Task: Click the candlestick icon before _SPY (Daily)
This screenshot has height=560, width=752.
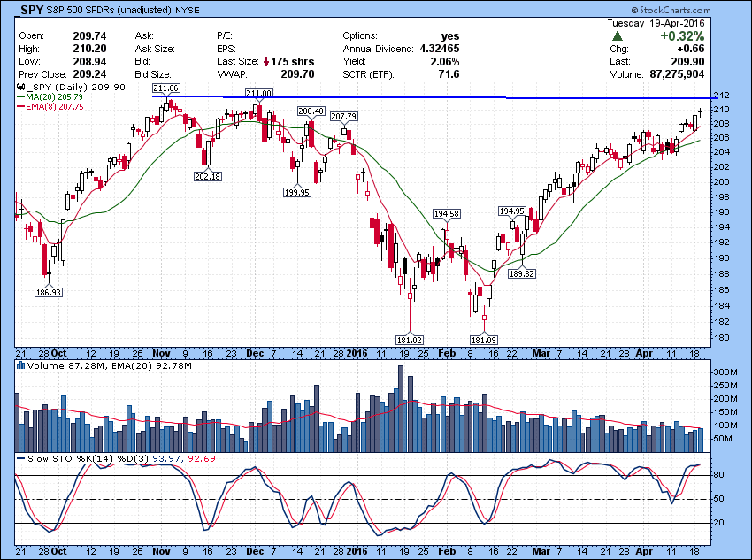Action: [20, 88]
